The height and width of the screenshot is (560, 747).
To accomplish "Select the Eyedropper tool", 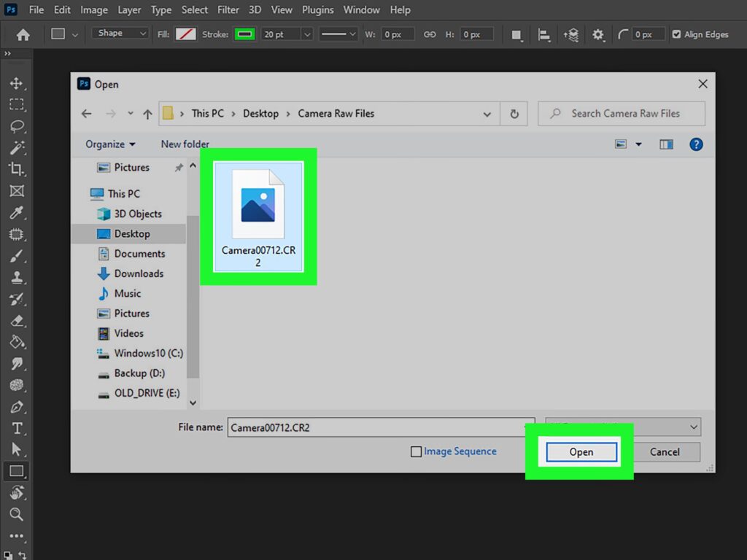I will [x=16, y=213].
